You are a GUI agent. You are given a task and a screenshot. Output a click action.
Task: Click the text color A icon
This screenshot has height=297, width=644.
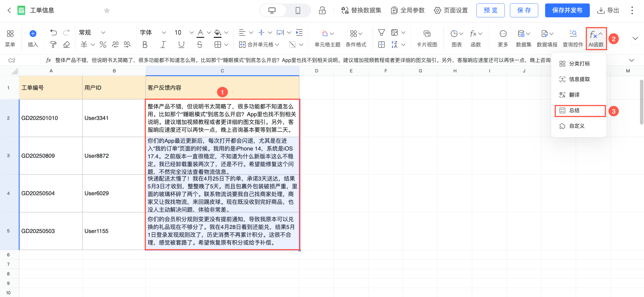click(x=201, y=33)
